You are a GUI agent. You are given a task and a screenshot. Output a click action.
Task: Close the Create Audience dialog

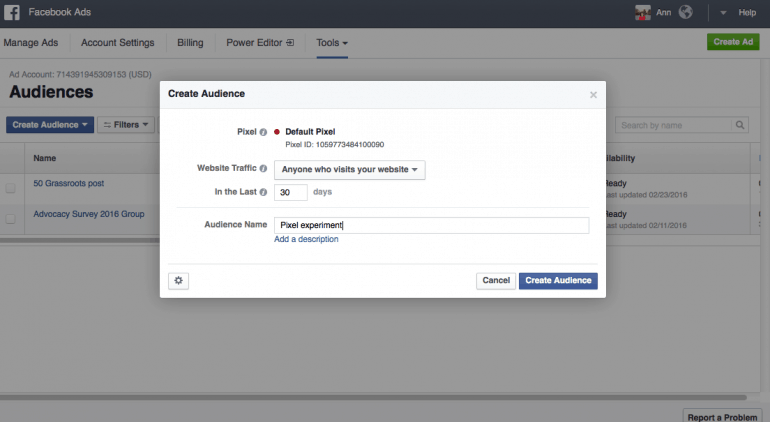[x=593, y=95]
